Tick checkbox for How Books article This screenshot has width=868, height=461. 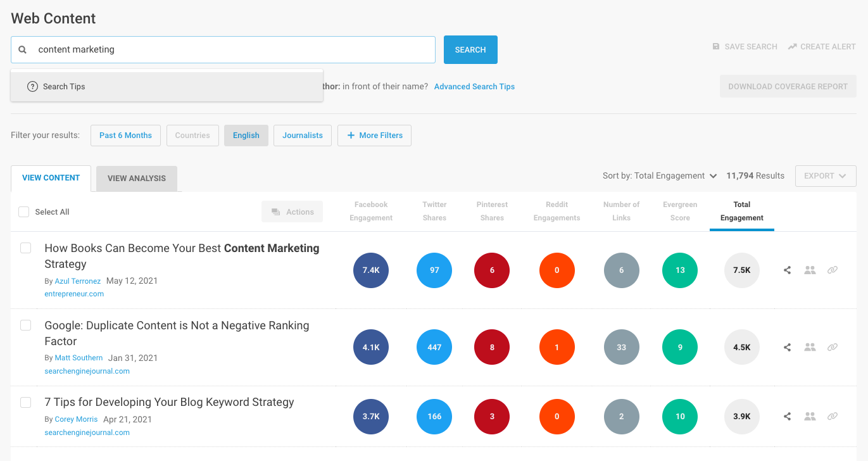(26, 248)
